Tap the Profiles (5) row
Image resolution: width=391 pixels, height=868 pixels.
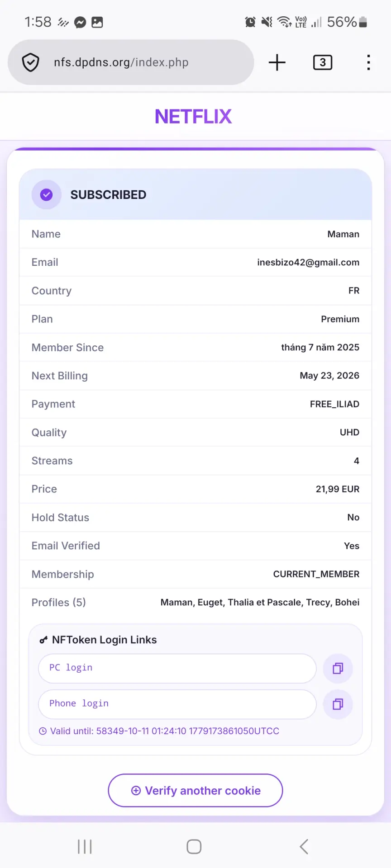(195, 602)
